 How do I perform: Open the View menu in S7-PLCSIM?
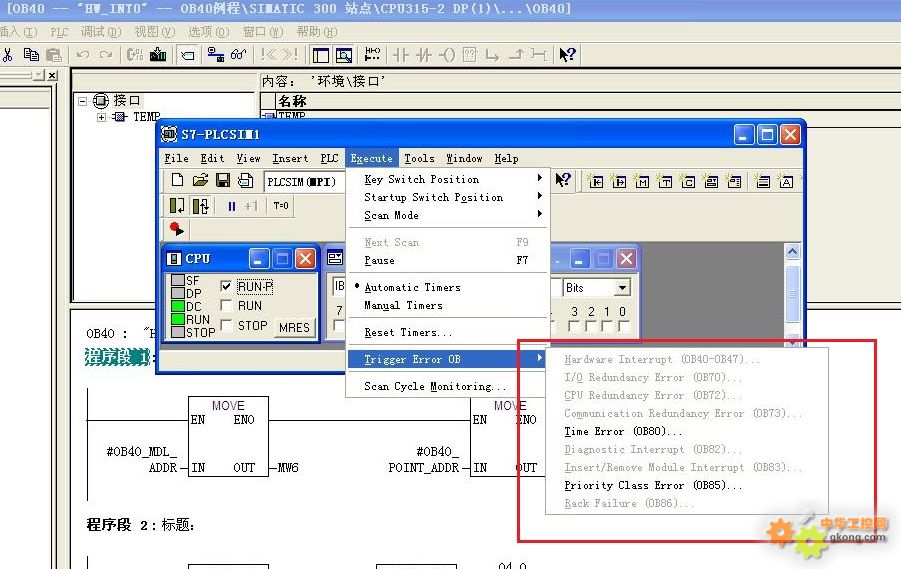coord(248,159)
